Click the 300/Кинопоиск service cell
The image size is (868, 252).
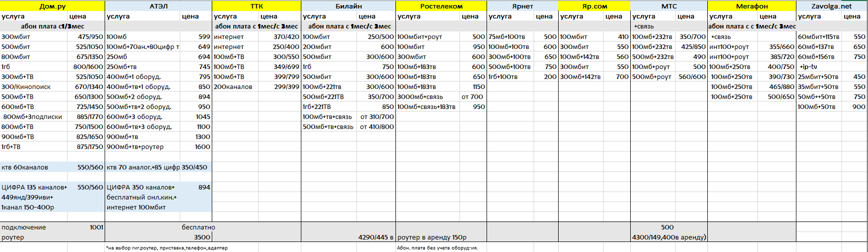click(x=26, y=87)
